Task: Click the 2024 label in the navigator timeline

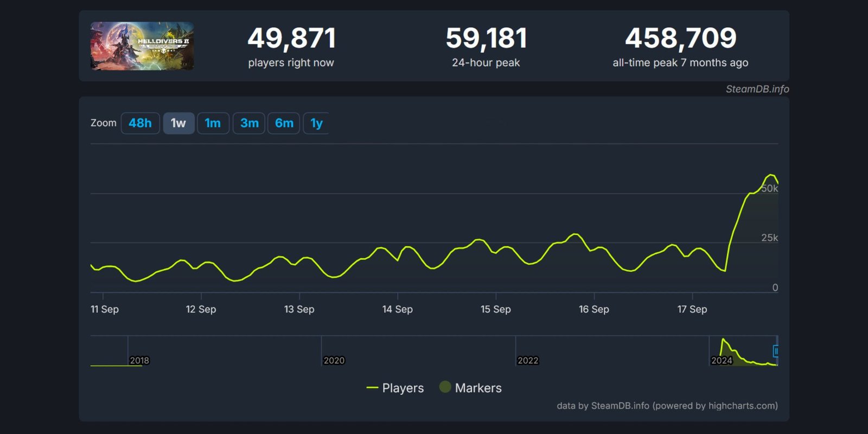Action: tap(722, 360)
